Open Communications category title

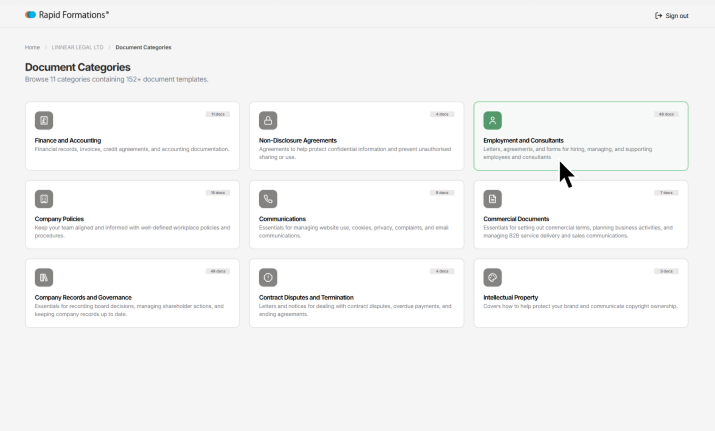coord(282,219)
